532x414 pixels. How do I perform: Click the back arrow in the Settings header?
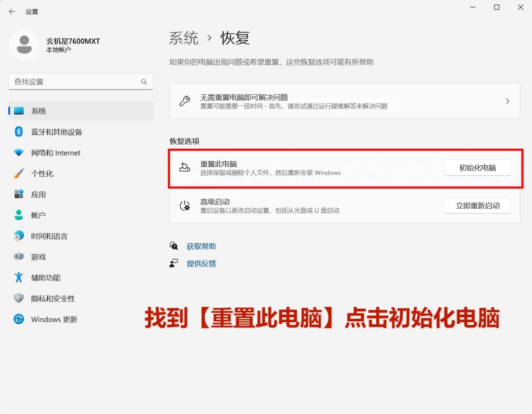[12, 11]
